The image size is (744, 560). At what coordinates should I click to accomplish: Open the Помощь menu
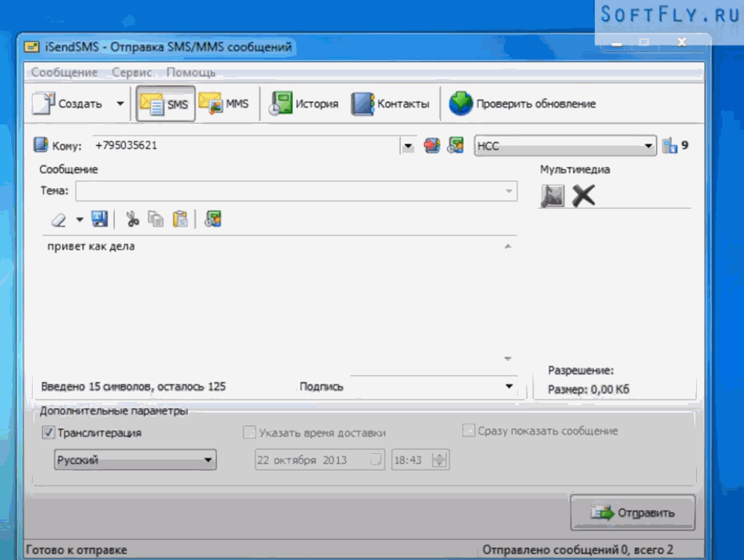[x=191, y=73]
